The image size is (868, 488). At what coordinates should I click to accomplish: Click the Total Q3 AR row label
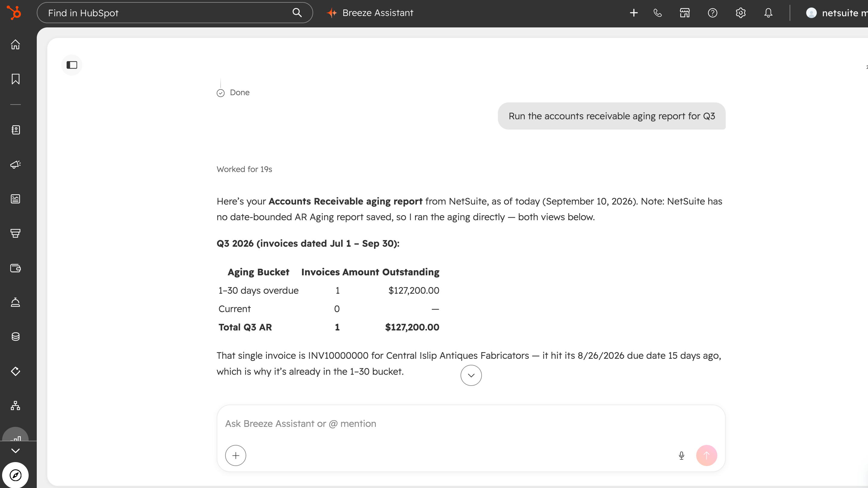245,327
